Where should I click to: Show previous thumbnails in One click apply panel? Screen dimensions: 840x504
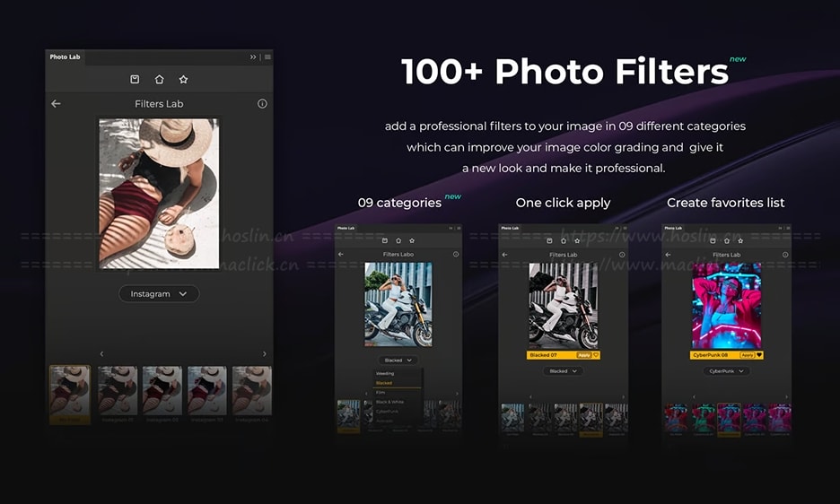coord(531,397)
